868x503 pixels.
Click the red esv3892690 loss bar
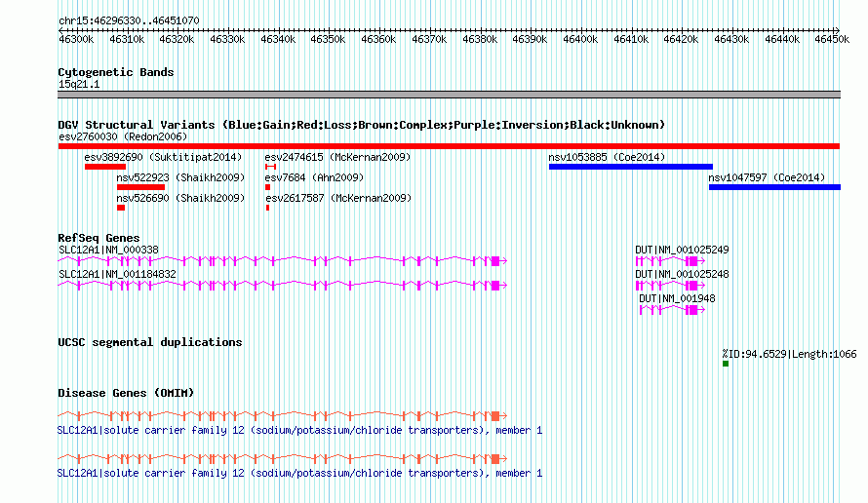tap(105, 167)
